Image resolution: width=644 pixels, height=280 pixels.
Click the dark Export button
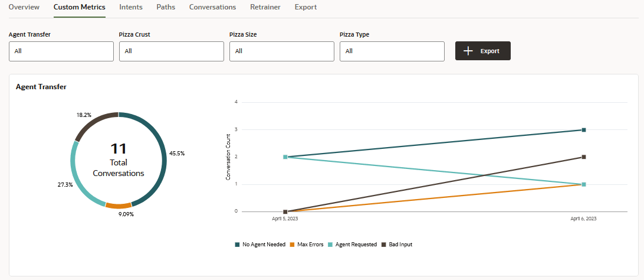point(483,51)
